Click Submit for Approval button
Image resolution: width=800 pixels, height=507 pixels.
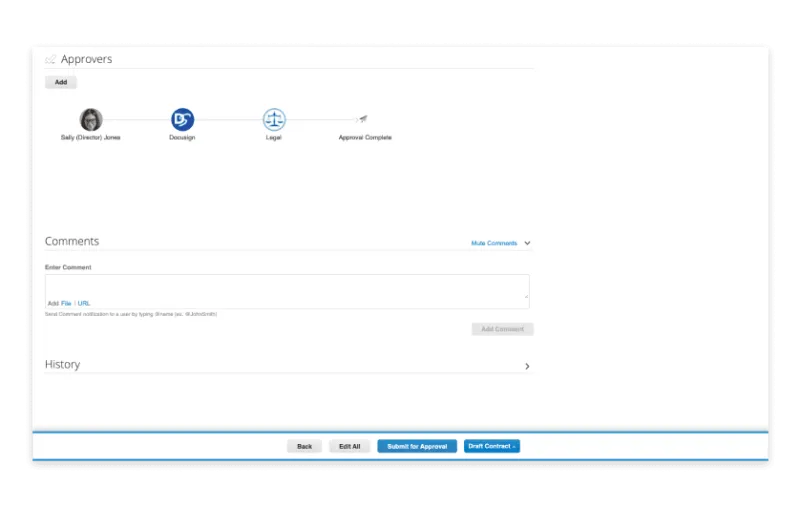[417, 446]
